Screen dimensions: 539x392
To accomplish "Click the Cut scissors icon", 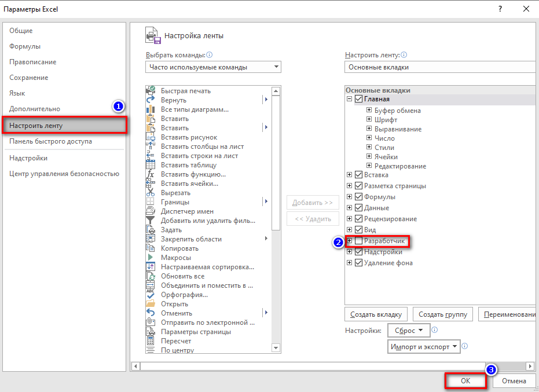I will [151, 193].
